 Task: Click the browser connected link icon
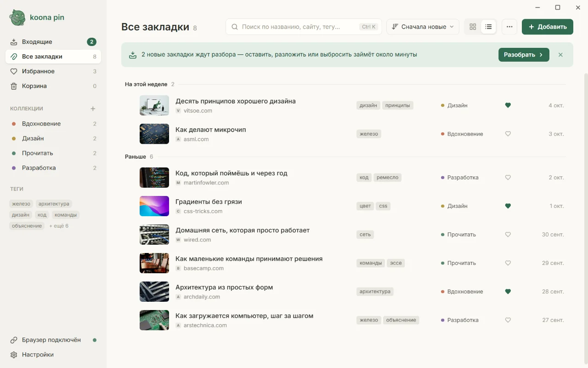click(x=14, y=340)
